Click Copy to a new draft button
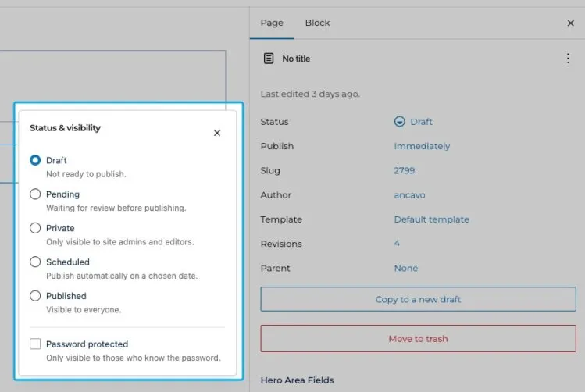 (x=418, y=299)
